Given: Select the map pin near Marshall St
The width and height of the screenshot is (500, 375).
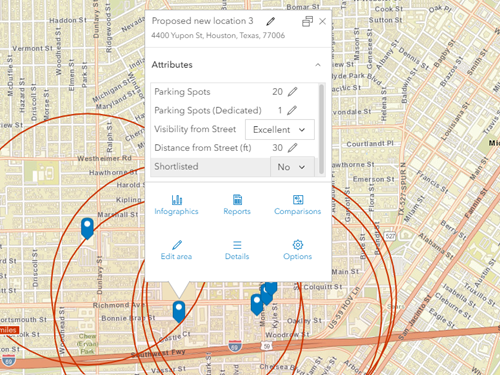Looking at the screenshot, I should point(87,228).
